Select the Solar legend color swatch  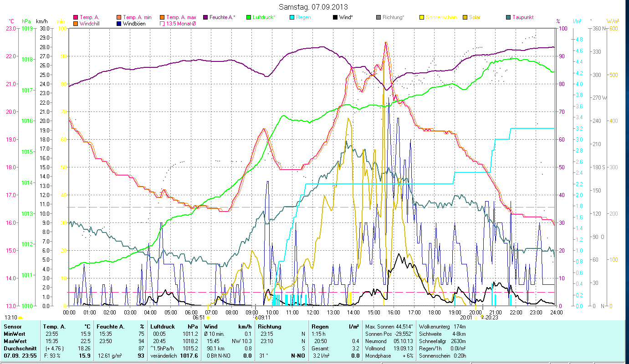(465, 17)
